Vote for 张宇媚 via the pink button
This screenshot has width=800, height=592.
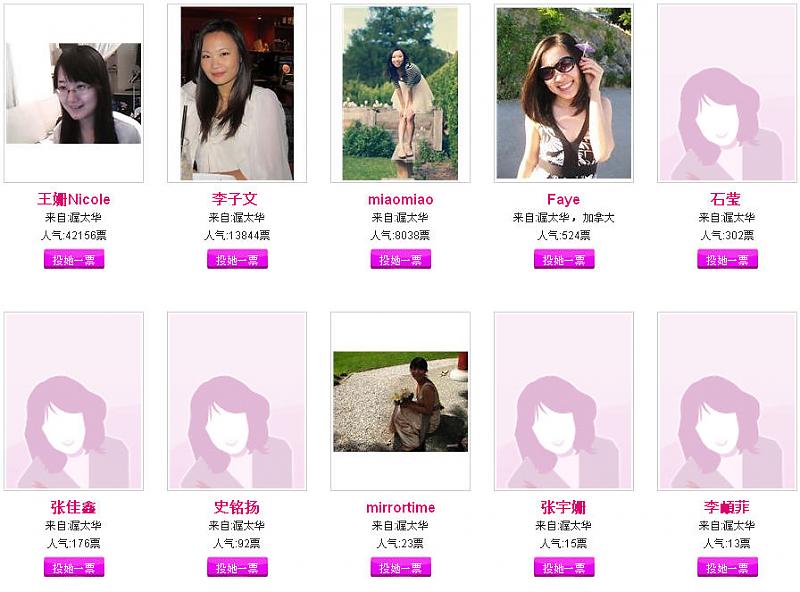[564, 567]
